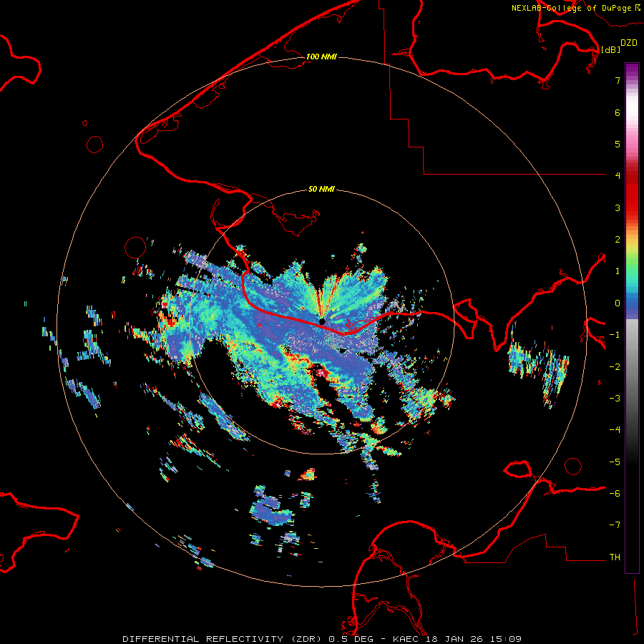Click the 0 dB scale value
This screenshot has height=644, width=644.
coord(618,303)
